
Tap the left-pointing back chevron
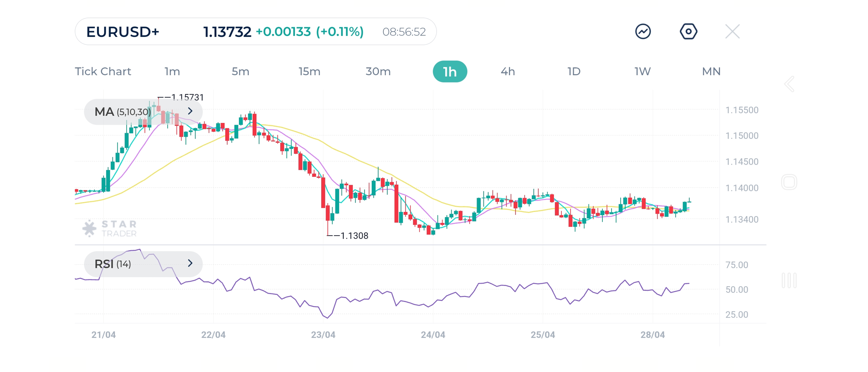pos(789,84)
